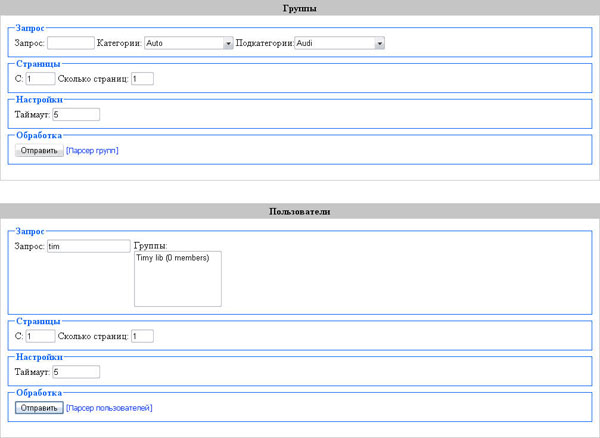This screenshot has width=600, height=438.
Task: Click the Группы section header bar
Action: tap(300, 8)
